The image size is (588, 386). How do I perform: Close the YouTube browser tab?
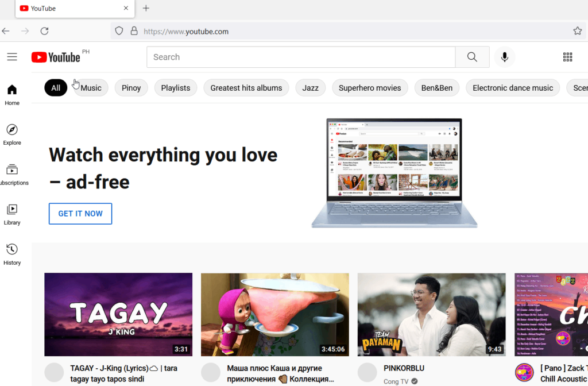click(x=126, y=8)
